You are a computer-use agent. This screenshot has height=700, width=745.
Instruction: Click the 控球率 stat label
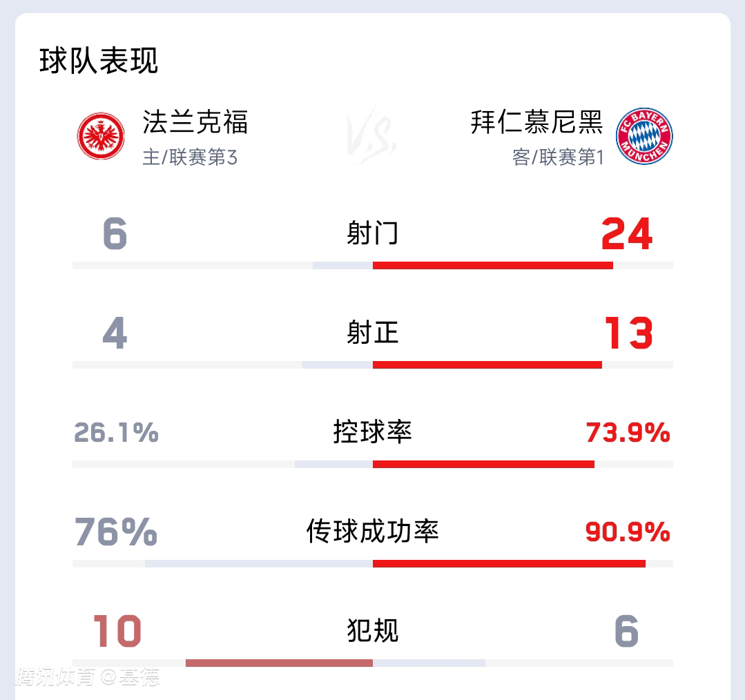373,431
